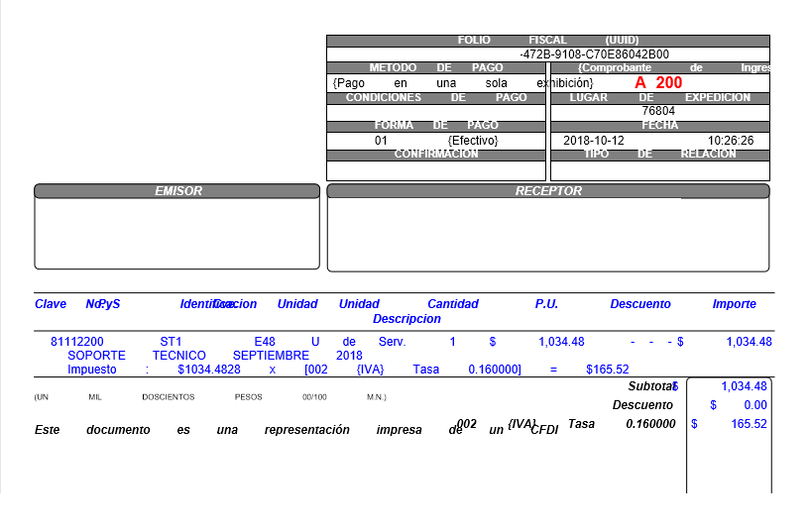
Task: Click the LUGAR DE EXPEDICION header
Action: [660, 98]
